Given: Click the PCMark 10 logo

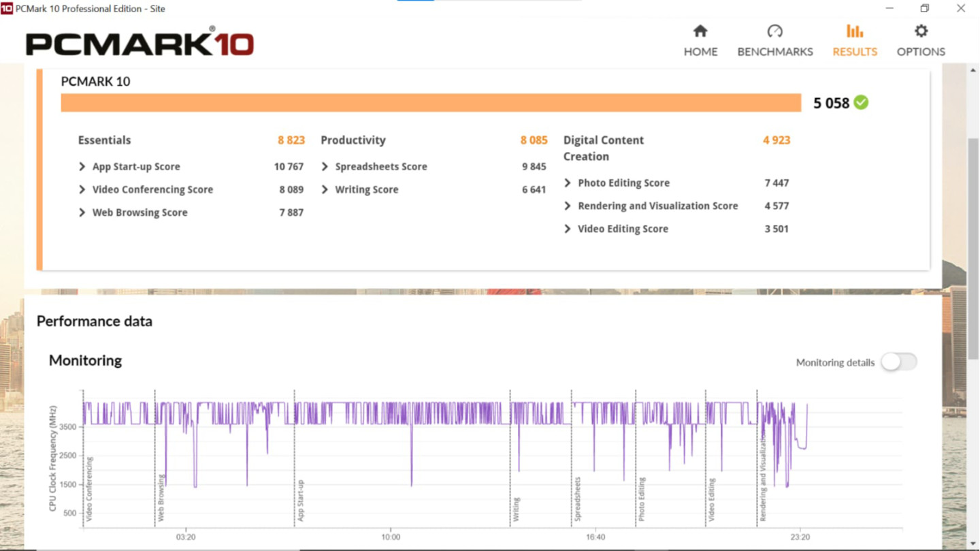Looking at the screenshot, I should pyautogui.click(x=140, y=42).
